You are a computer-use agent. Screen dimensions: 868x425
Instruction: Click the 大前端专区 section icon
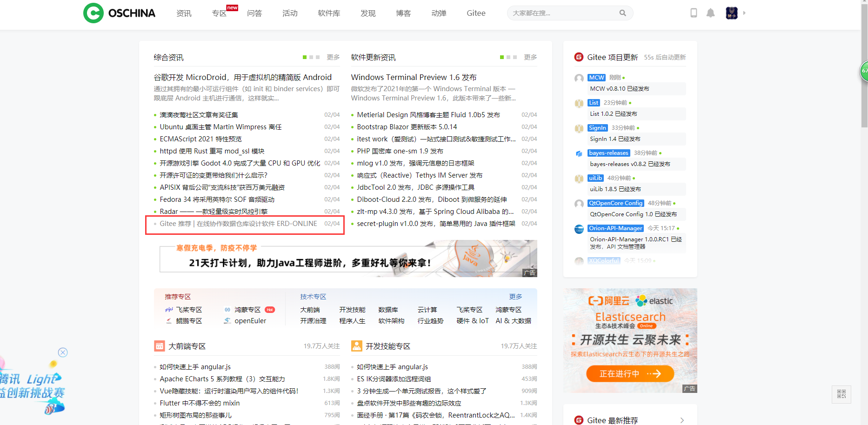(160, 346)
